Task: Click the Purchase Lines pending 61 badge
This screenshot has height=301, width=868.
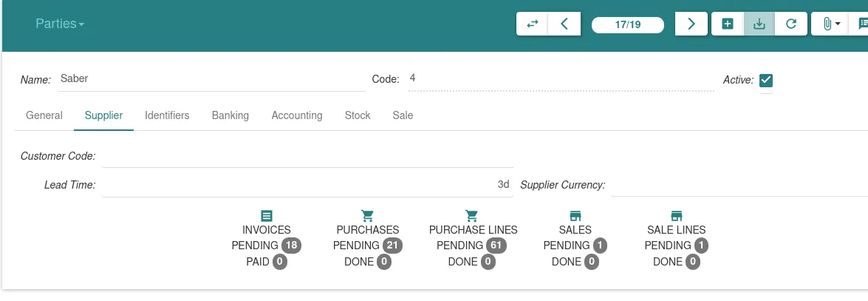Action: (x=496, y=245)
